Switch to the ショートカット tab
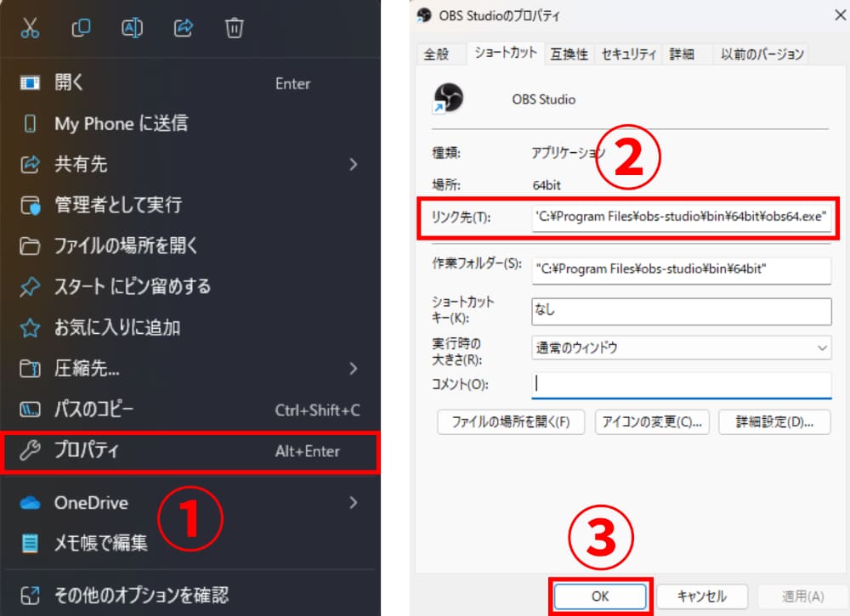850x616 pixels. point(506,53)
